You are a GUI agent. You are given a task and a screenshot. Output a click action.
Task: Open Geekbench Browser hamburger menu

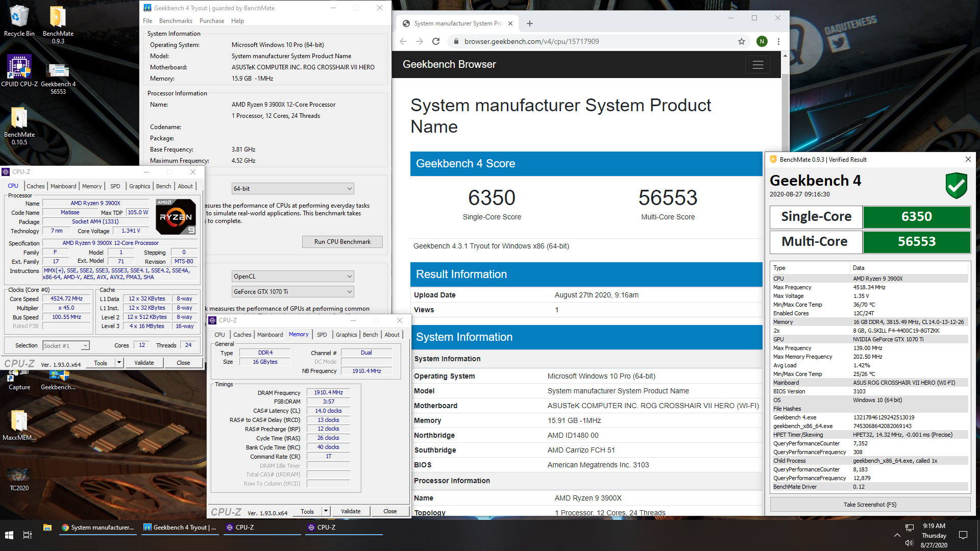click(757, 65)
